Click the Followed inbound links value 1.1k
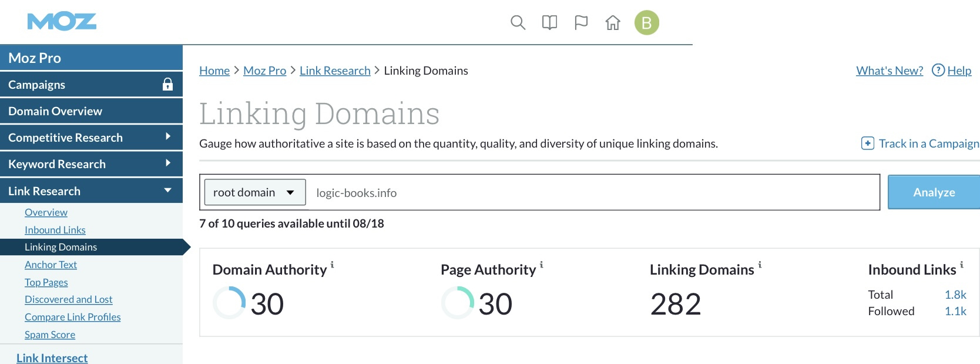This screenshot has height=364, width=980. coord(955,311)
